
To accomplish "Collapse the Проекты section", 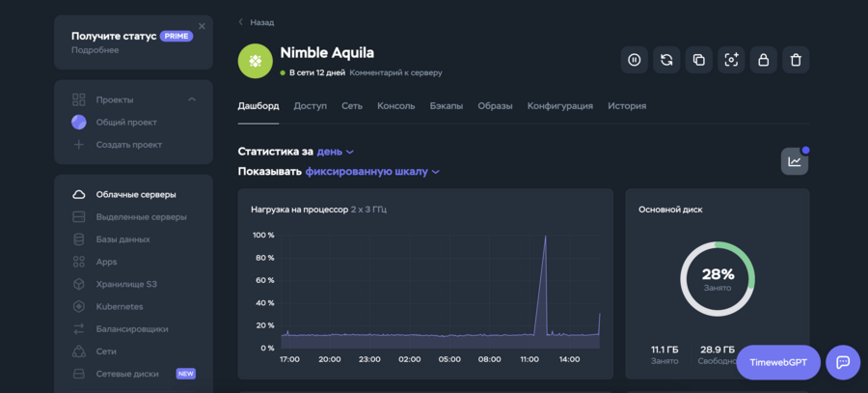I will pyautogui.click(x=192, y=99).
